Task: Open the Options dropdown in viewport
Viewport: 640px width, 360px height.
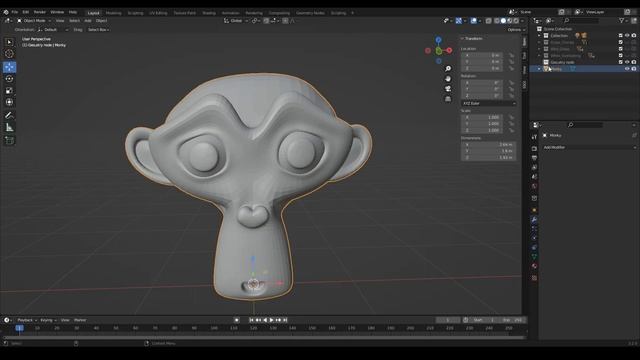Action: coord(516,30)
